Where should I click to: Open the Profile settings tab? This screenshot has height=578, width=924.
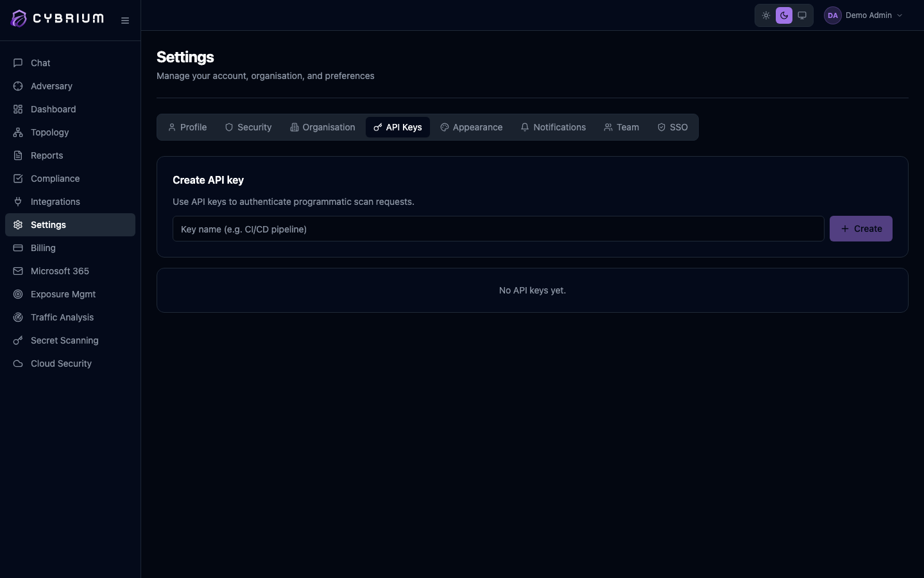[x=187, y=127]
